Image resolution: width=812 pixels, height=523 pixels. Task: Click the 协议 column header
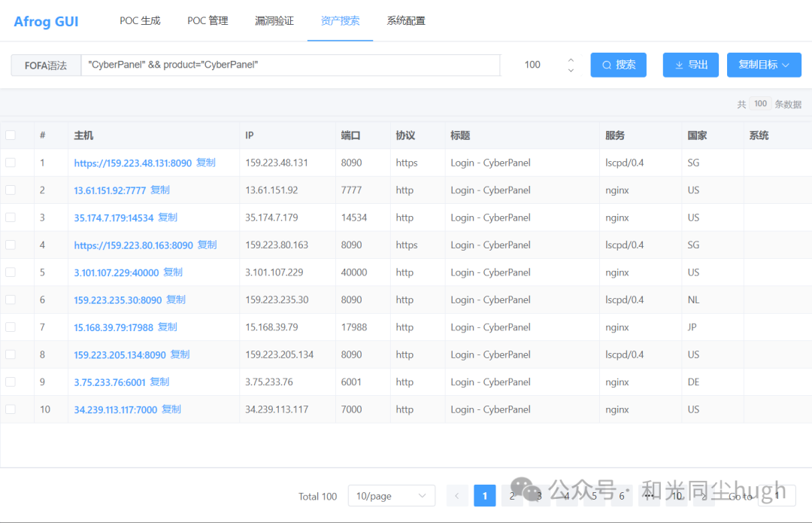tap(405, 135)
